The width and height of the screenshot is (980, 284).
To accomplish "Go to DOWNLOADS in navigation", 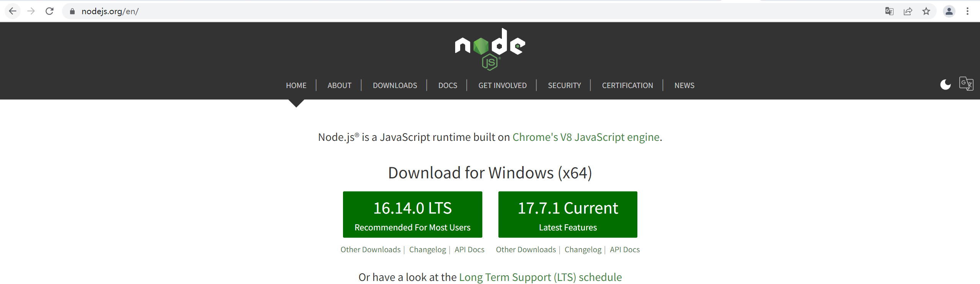I will (395, 85).
